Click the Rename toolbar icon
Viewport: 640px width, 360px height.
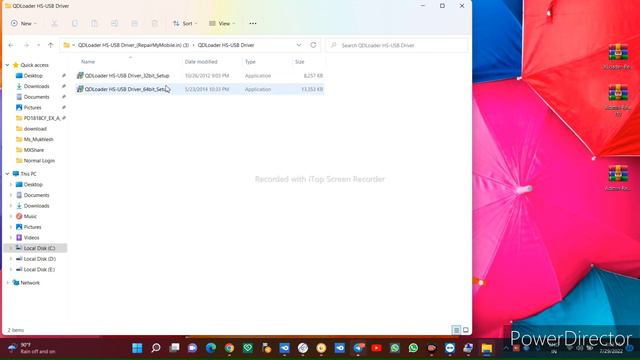[114, 23]
